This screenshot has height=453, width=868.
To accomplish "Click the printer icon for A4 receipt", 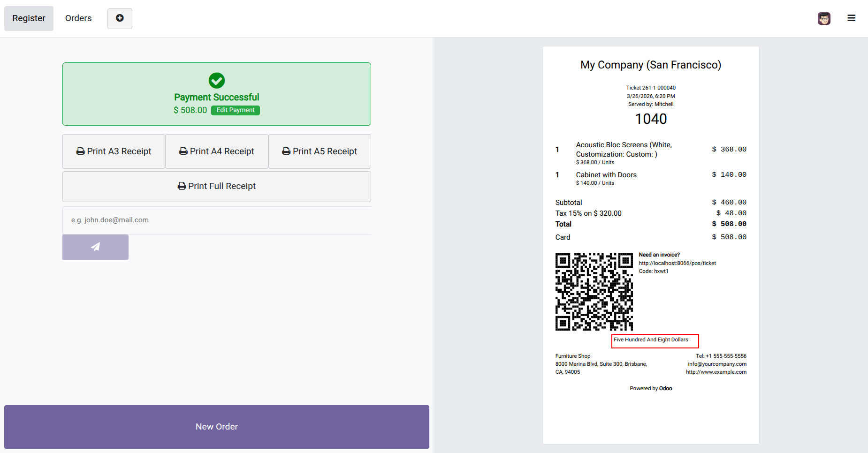I will [x=183, y=151].
